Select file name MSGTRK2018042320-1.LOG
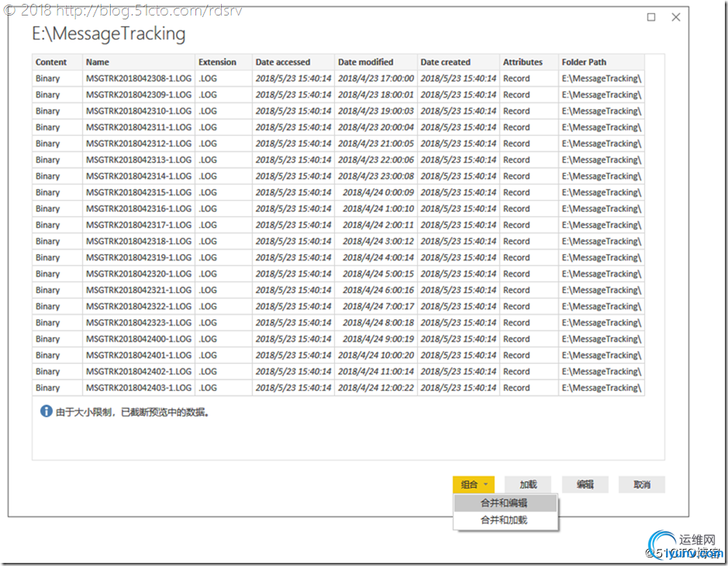The image size is (728, 566). pyautogui.click(x=138, y=274)
